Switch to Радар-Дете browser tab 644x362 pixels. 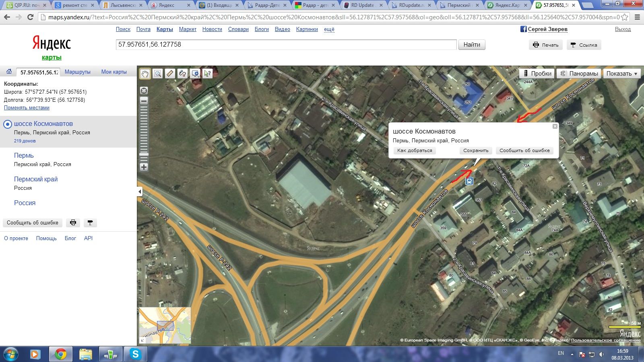click(x=267, y=5)
